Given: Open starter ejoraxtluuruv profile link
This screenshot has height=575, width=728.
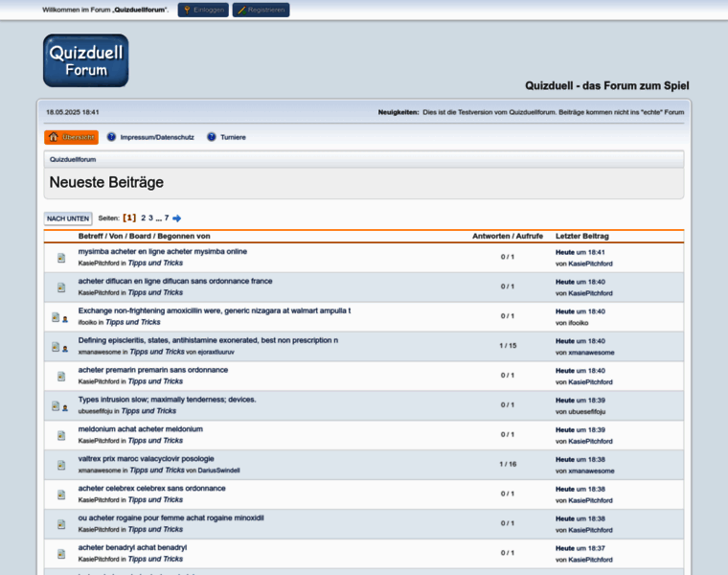Looking at the screenshot, I should pyautogui.click(x=216, y=352).
